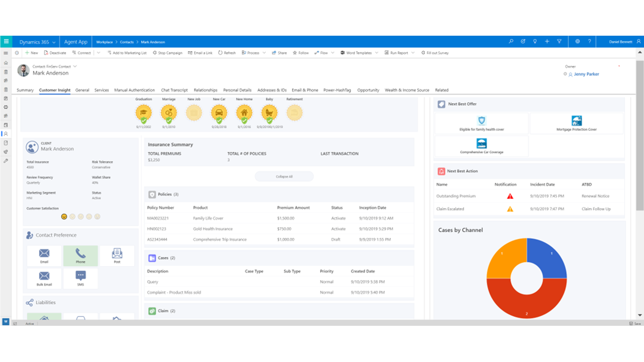Click the help question mark icon
The height and width of the screenshot is (362, 644).
pyautogui.click(x=590, y=42)
